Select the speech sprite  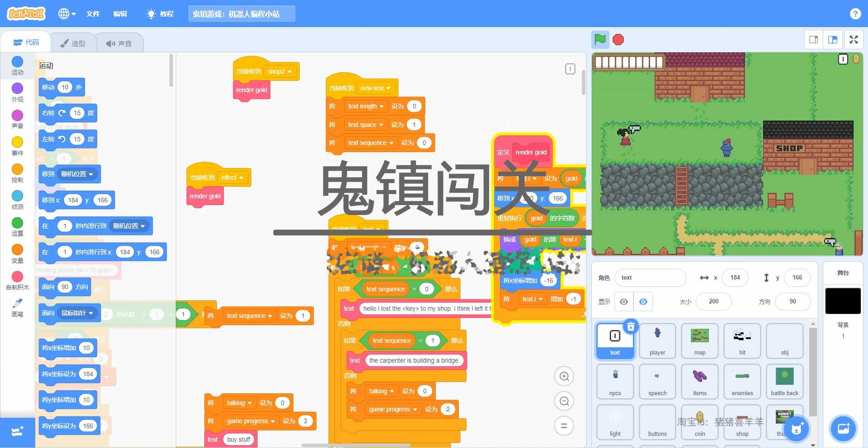[x=657, y=382]
